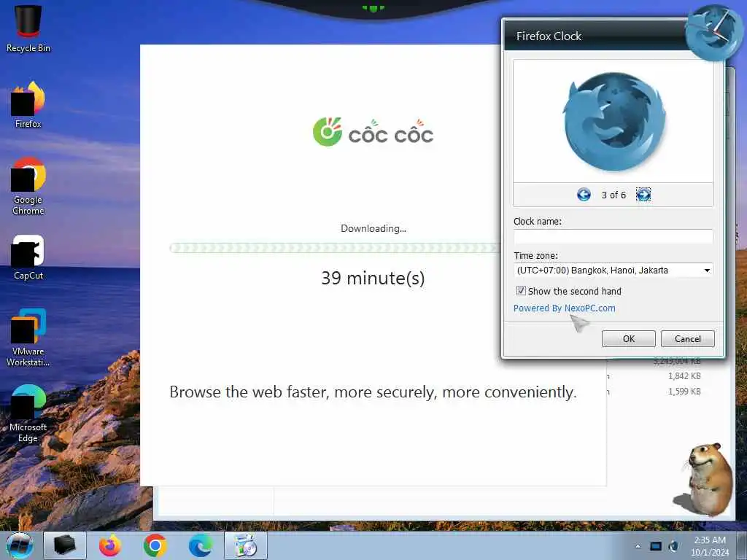Click into the Clock name field
The height and width of the screenshot is (560, 747).
613,236
